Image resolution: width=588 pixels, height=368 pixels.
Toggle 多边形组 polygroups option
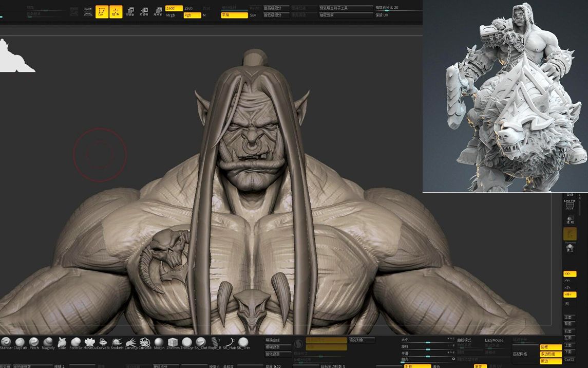[551, 354]
